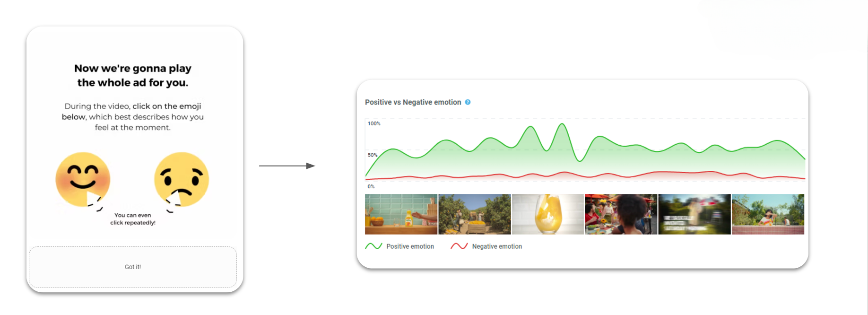Click the Positive emotion legend label
Image resolution: width=868 pixels, height=315 pixels.
(410, 246)
